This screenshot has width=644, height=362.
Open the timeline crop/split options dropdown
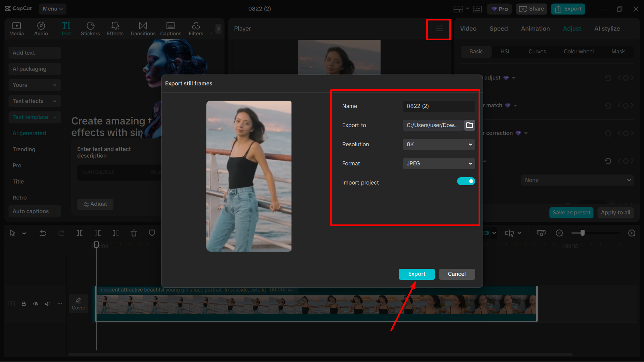pyautogui.click(x=519, y=233)
